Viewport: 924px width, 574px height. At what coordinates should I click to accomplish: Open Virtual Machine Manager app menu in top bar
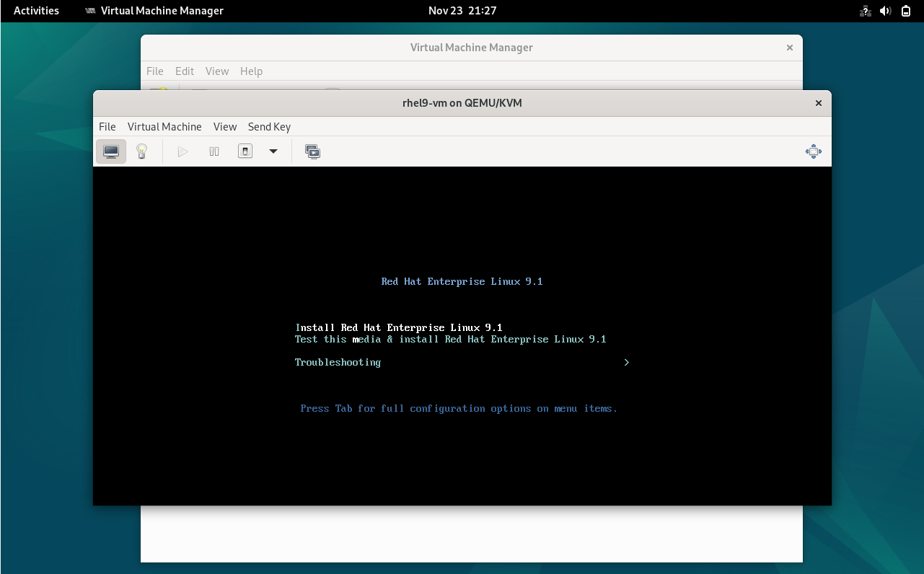point(154,11)
